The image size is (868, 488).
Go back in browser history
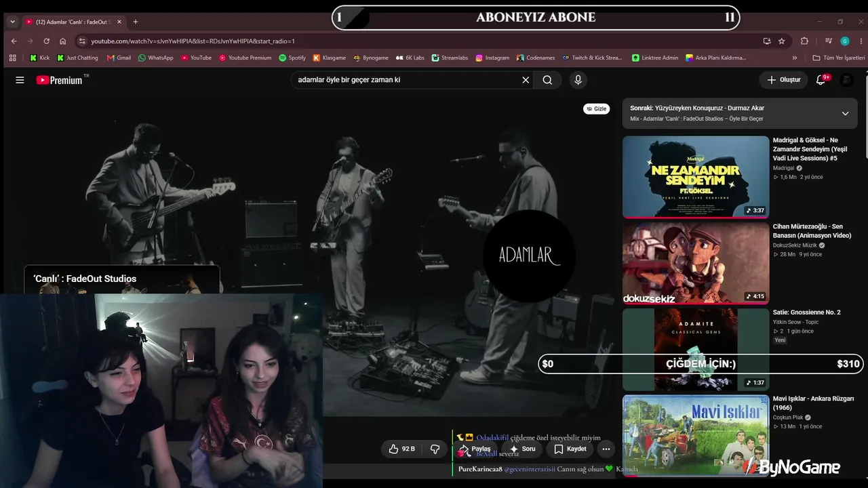14,41
